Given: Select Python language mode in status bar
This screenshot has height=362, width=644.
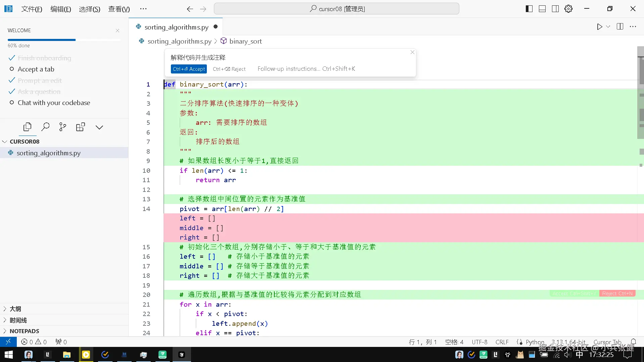Looking at the screenshot, I should pyautogui.click(x=535, y=342).
